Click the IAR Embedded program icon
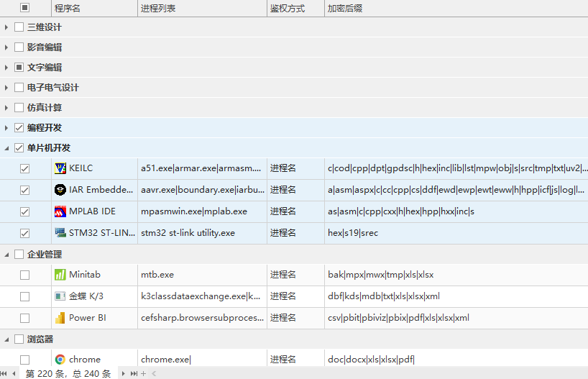Viewport: 588px width, 379px height. pos(60,190)
